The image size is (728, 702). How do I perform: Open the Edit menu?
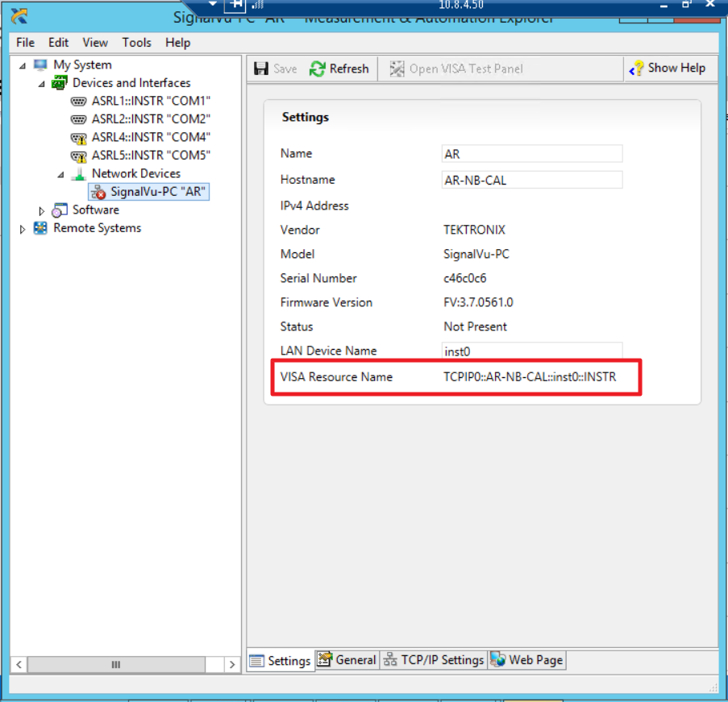click(x=58, y=43)
